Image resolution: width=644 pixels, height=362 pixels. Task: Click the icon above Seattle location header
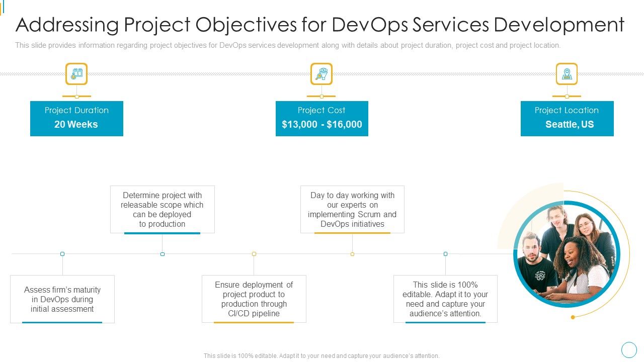(x=567, y=73)
